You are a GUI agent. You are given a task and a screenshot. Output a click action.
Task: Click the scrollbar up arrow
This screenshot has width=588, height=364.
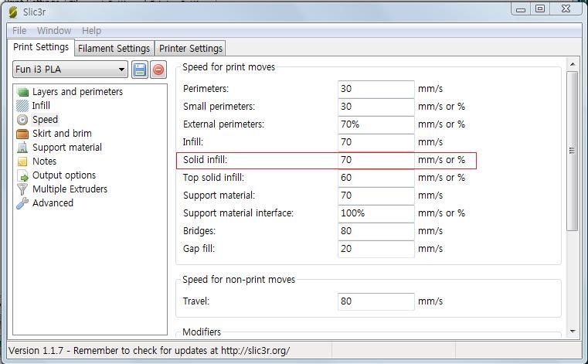573,65
